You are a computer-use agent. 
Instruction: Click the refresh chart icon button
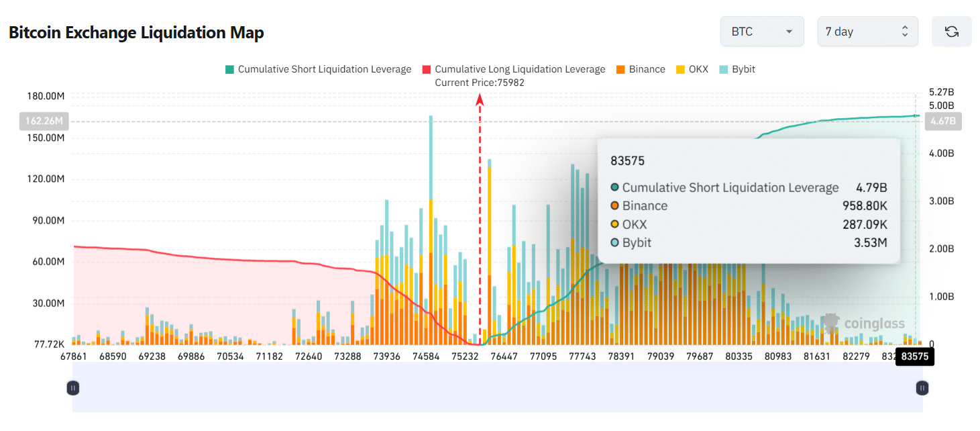tap(951, 32)
